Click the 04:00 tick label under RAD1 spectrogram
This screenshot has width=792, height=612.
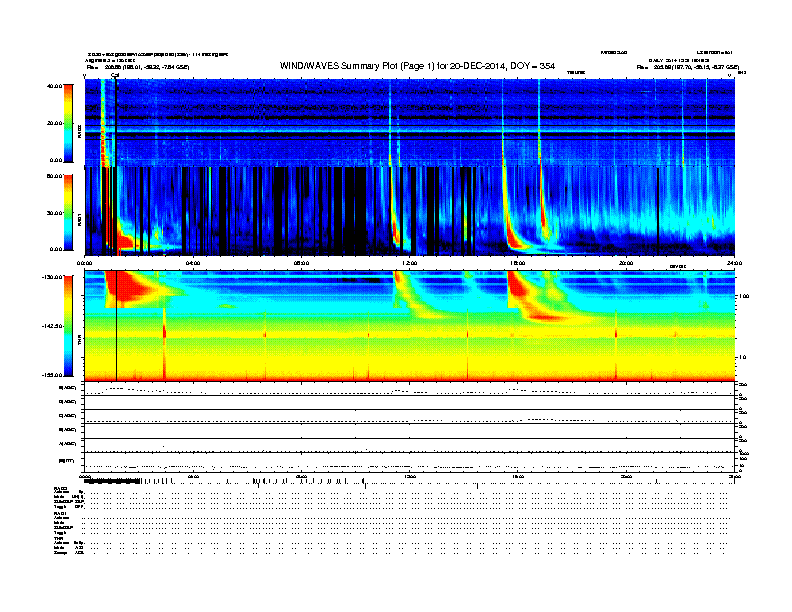coord(193,263)
